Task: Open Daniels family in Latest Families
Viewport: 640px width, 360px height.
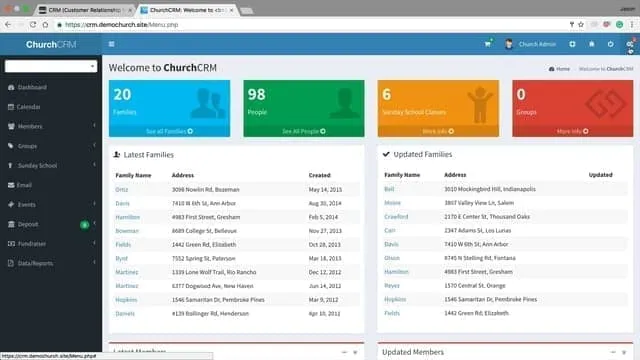Action: click(125, 314)
